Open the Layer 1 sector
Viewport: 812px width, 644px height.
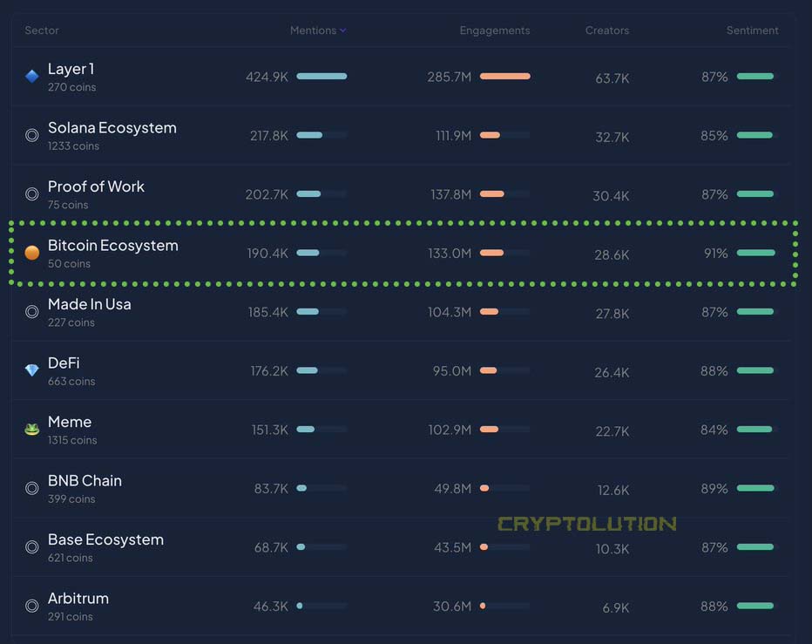pyautogui.click(x=71, y=69)
